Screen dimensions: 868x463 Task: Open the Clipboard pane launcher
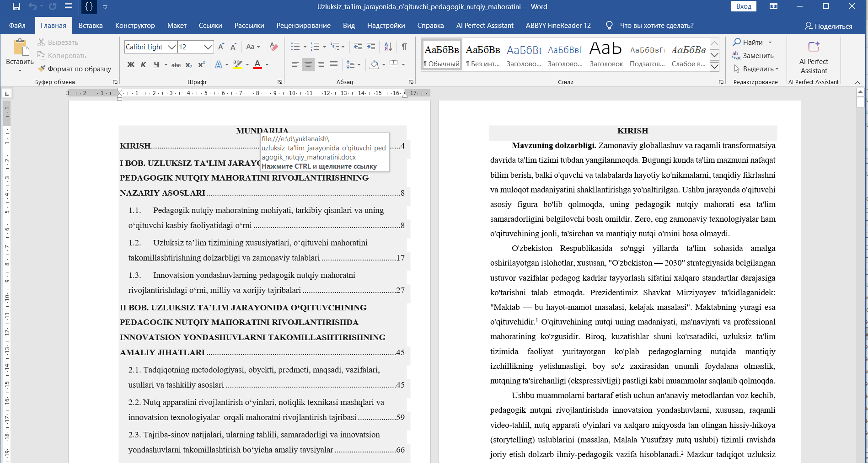tap(115, 82)
